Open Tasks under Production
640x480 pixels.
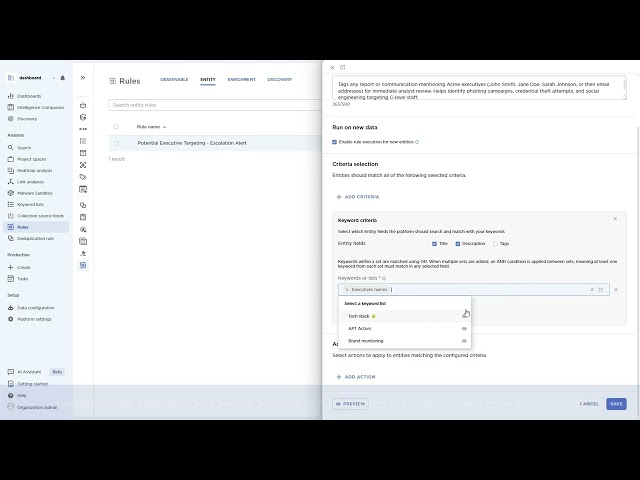[18, 279]
